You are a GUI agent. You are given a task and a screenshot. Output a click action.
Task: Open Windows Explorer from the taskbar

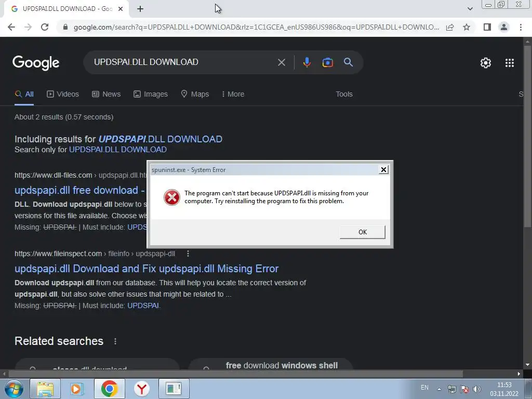pyautogui.click(x=45, y=389)
